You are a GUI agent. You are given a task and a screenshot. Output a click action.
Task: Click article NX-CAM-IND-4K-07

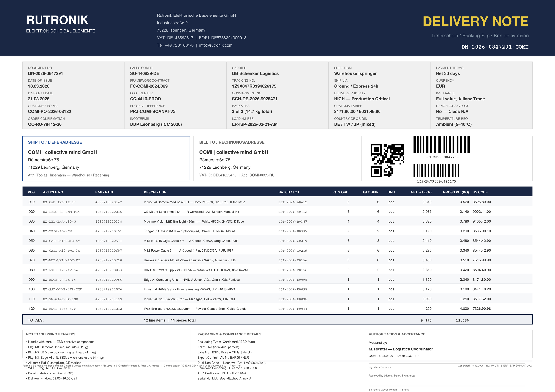tap(59, 202)
